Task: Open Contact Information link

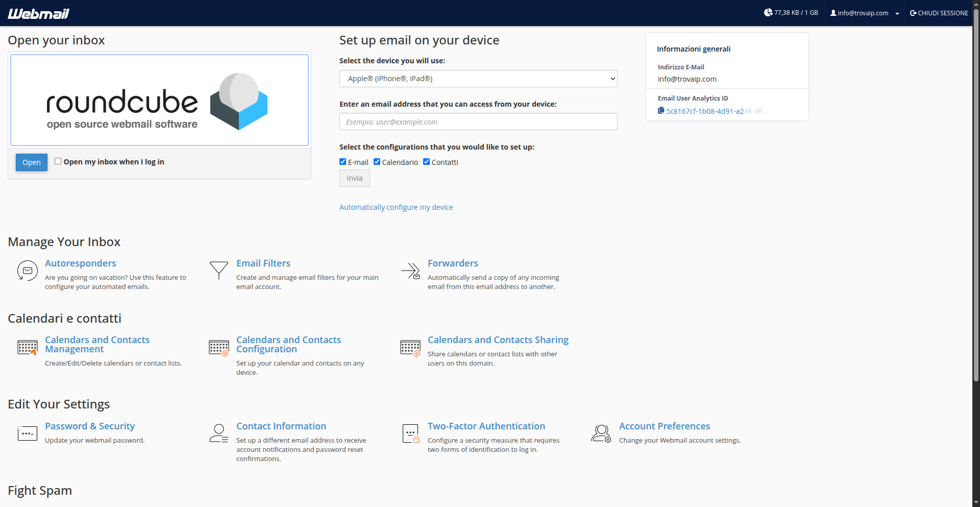Action: [281, 426]
